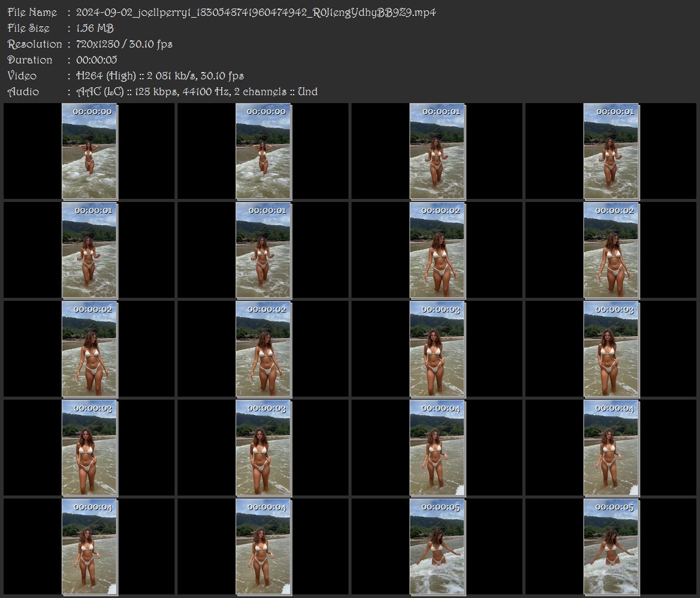This screenshot has width=700, height=598.
Task: Click the 'File Size' label
Action: coord(29,28)
